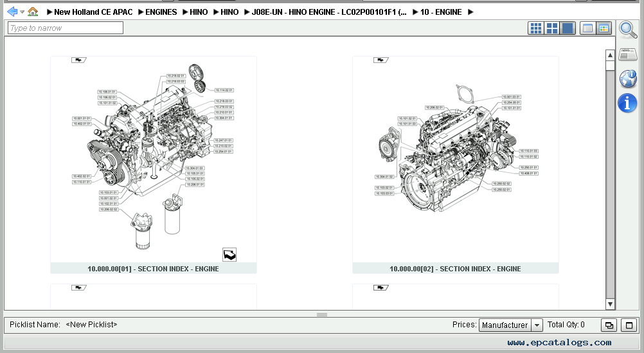This screenshot has width=644, height=353.
Task: Click Total Qty: 0 label
Action: coord(566,325)
